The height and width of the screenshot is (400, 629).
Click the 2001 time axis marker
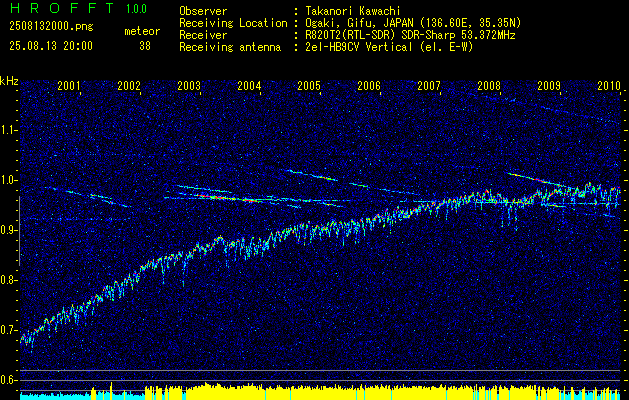coord(69,85)
